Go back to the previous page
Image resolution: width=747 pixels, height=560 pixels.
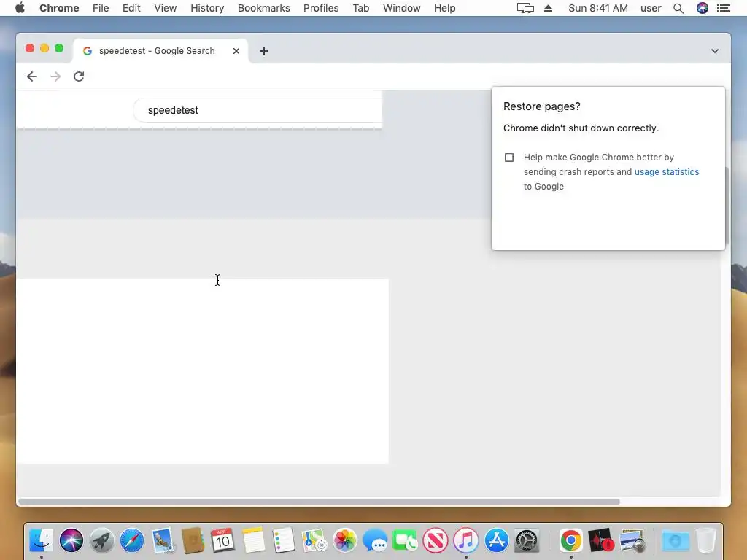point(32,77)
